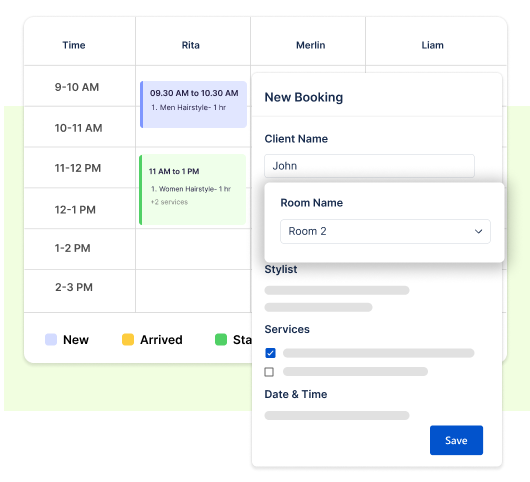The width and height of the screenshot is (530, 482).
Task: Select the Merlin column header
Action: point(311,45)
